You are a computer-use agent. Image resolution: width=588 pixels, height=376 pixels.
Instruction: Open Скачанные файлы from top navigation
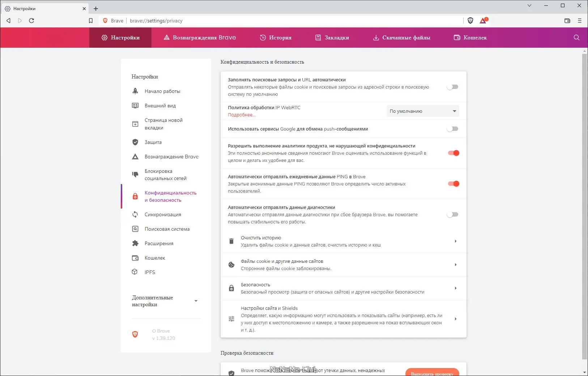click(401, 37)
